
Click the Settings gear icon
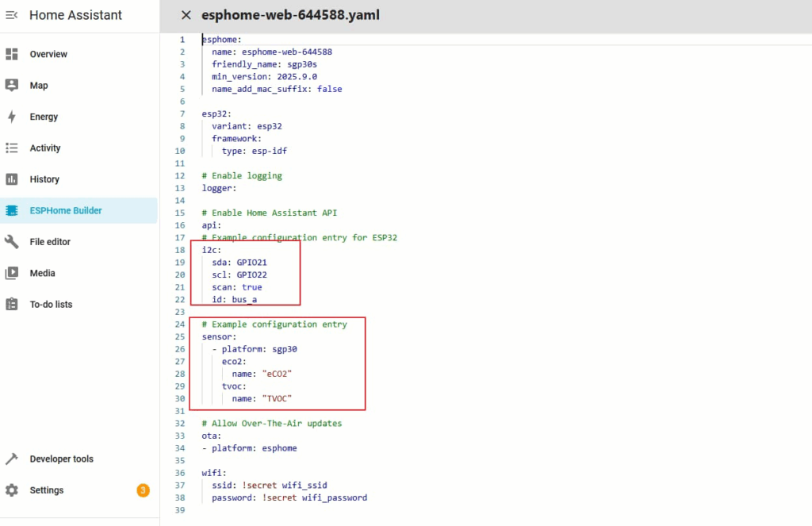12,490
